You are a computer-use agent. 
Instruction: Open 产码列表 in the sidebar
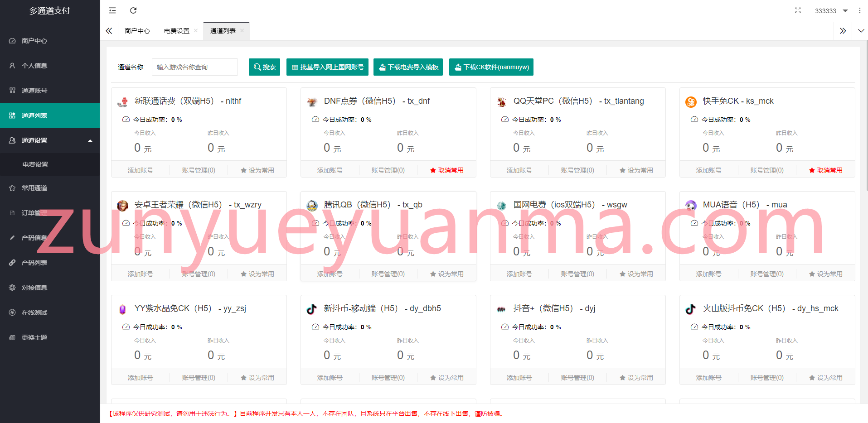pyautogui.click(x=50, y=263)
